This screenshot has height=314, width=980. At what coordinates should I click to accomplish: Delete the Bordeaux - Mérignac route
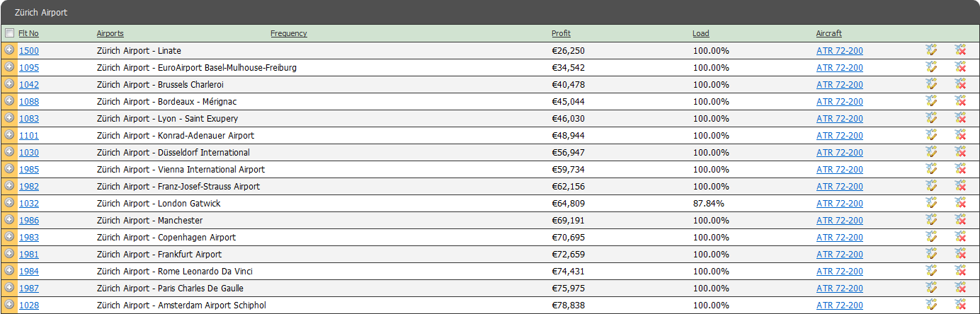(x=960, y=100)
